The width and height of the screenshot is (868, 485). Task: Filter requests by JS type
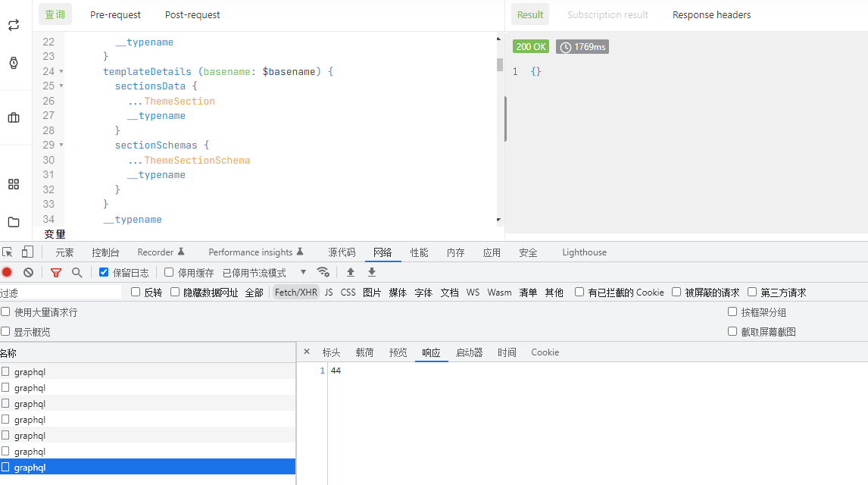329,293
